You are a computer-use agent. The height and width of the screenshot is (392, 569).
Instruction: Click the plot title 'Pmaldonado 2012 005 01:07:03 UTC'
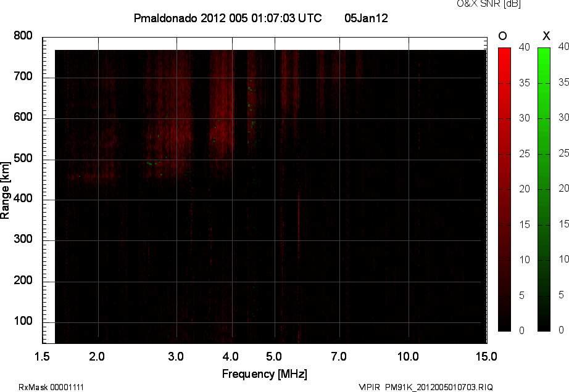(228, 18)
